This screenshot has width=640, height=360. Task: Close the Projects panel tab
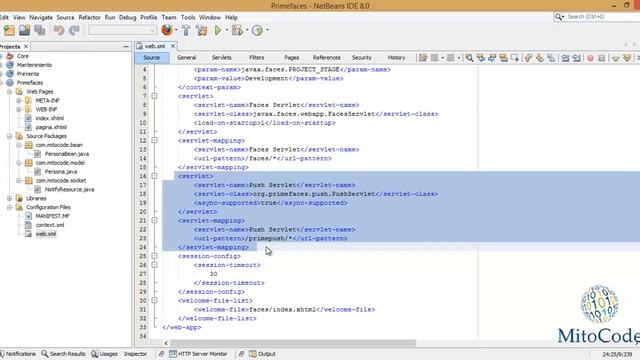pos(26,47)
